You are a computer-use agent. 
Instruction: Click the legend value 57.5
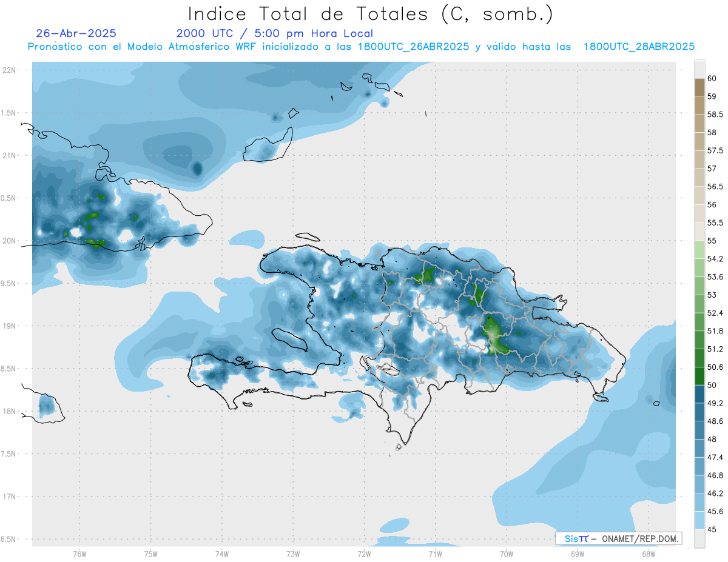tap(715, 151)
